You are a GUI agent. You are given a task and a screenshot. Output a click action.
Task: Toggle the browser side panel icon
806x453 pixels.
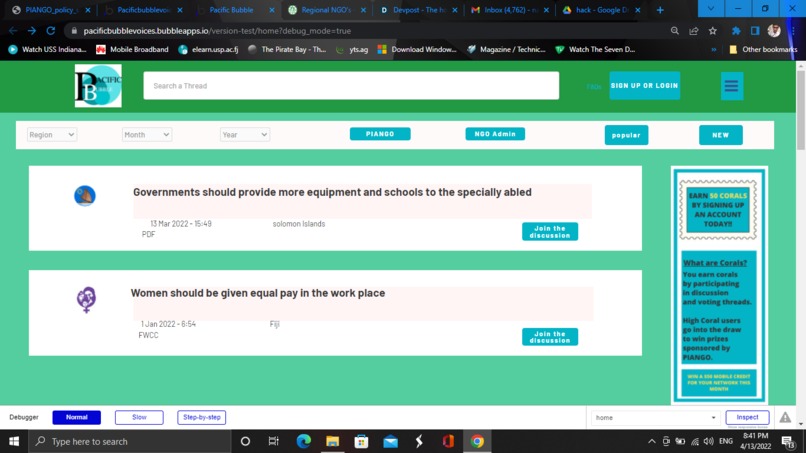tap(755, 31)
